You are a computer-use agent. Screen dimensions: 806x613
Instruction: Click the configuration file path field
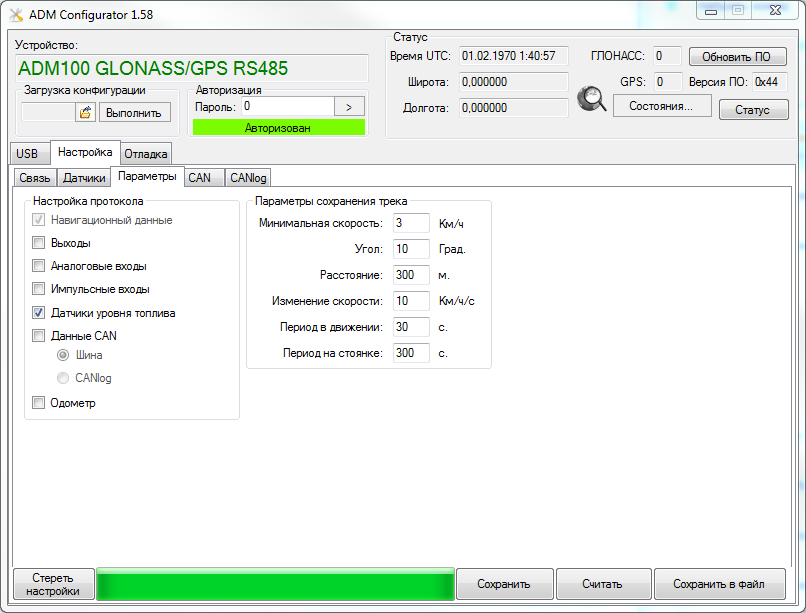(48, 112)
